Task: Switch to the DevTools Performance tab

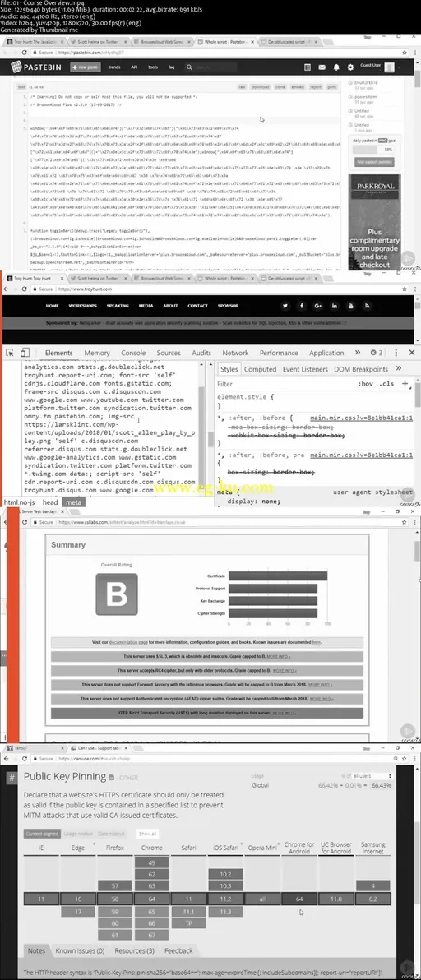Action: point(280,353)
